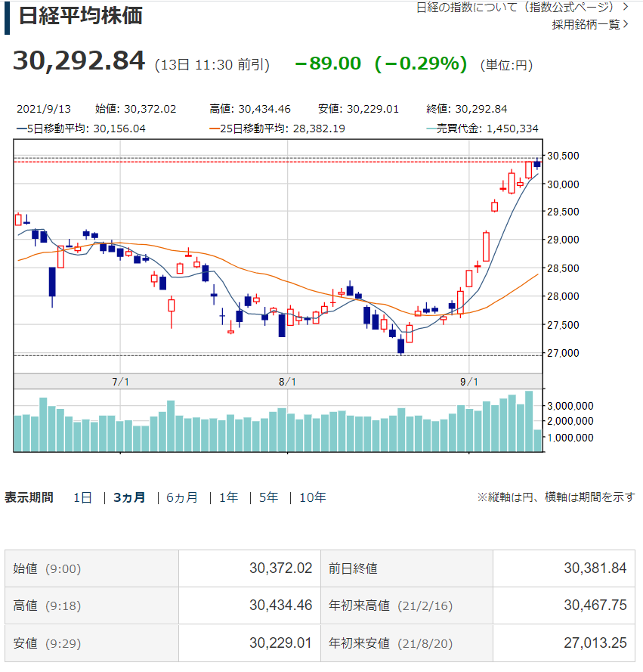Switch chart to 1年 period
The image size is (643, 672).
click(228, 497)
